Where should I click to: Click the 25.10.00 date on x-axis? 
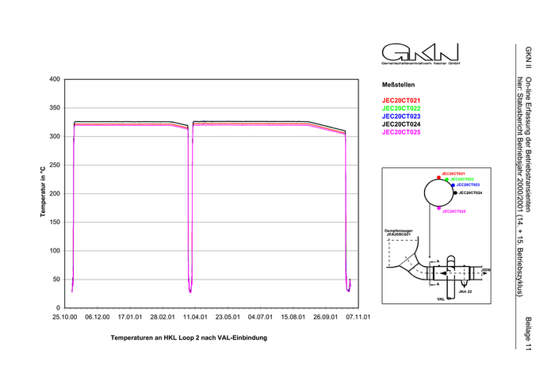65,316
